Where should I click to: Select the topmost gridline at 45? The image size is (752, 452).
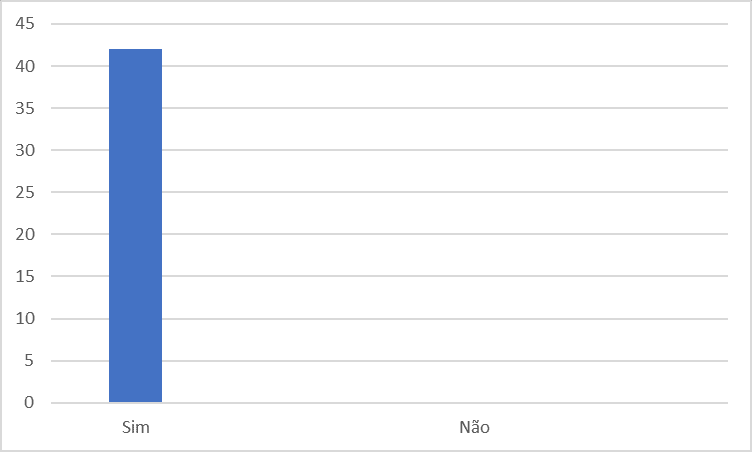(x=400, y=24)
